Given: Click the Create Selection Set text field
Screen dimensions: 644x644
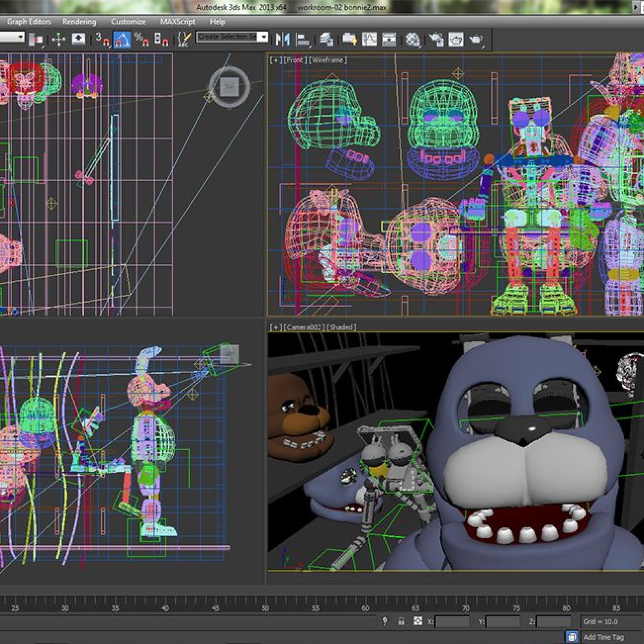Looking at the screenshot, I should [x=227, y=37].
